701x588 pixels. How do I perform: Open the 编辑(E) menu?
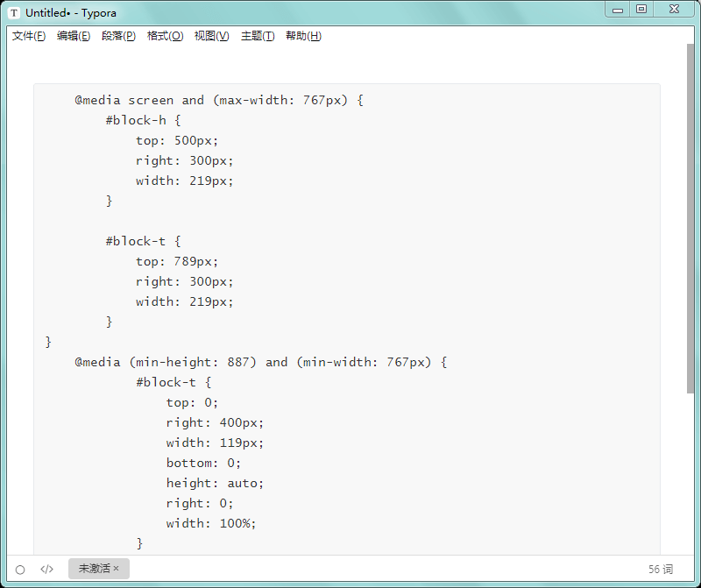point(74,36)
